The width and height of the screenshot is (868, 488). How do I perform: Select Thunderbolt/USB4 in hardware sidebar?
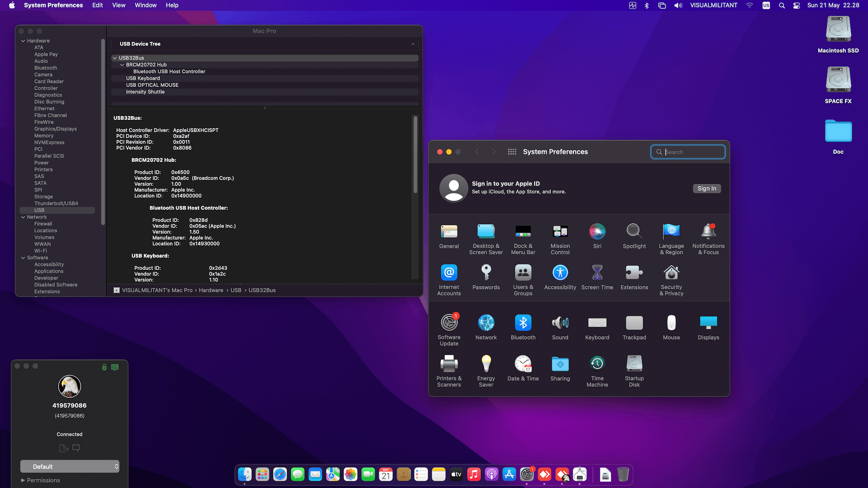tap(56, 203)
